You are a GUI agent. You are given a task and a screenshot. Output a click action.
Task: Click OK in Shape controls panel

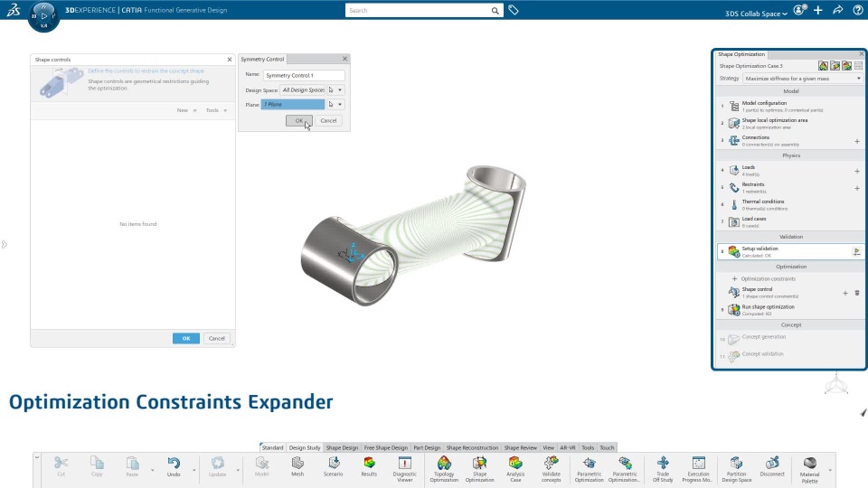(186, 338)
